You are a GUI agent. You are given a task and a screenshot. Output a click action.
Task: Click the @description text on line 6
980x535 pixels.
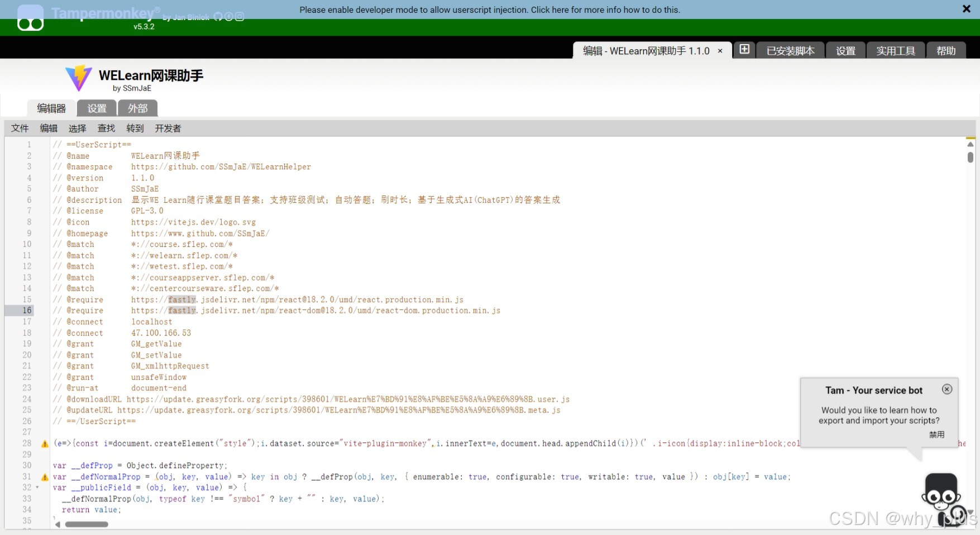pos(346,200)
